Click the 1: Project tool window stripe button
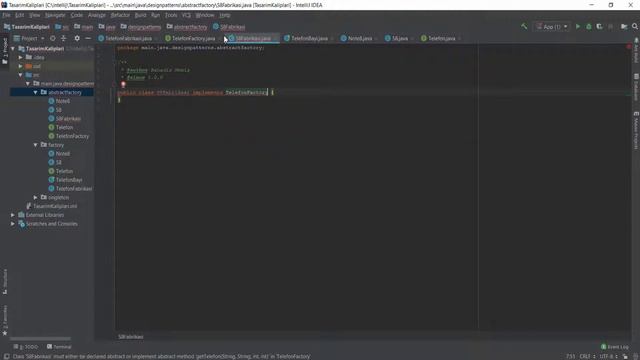Screen dimensions: 640x360 pyautogui.click(x=5, y=51)
